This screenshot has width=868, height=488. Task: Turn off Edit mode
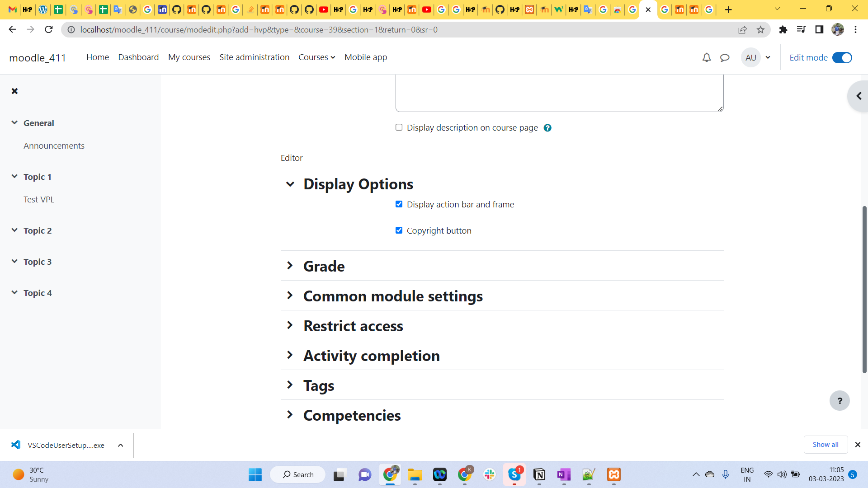[842, 57]
